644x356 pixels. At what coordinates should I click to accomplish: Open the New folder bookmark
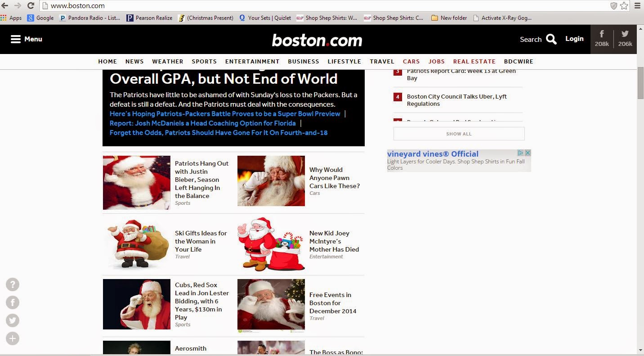coord(449,18)
